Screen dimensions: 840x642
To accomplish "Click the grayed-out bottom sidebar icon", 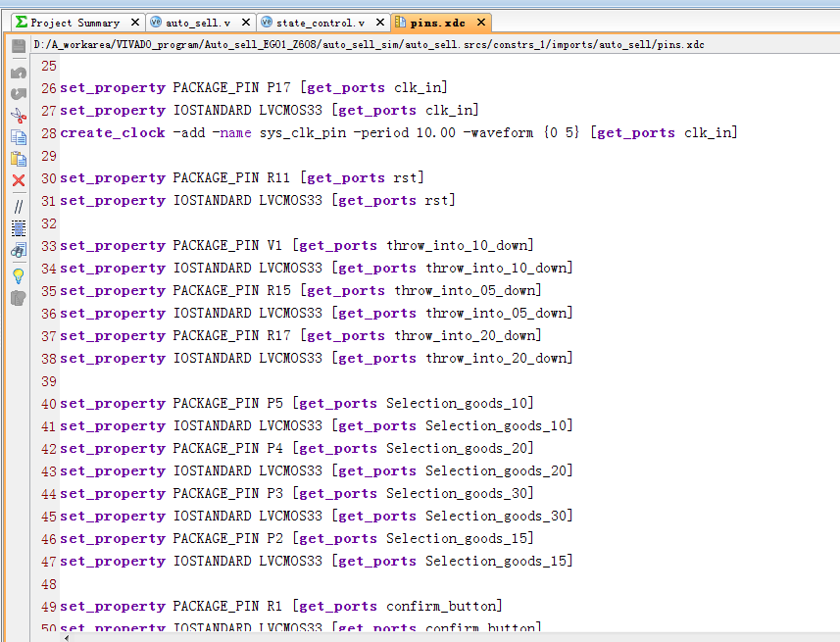I will [x=19, y=298].
